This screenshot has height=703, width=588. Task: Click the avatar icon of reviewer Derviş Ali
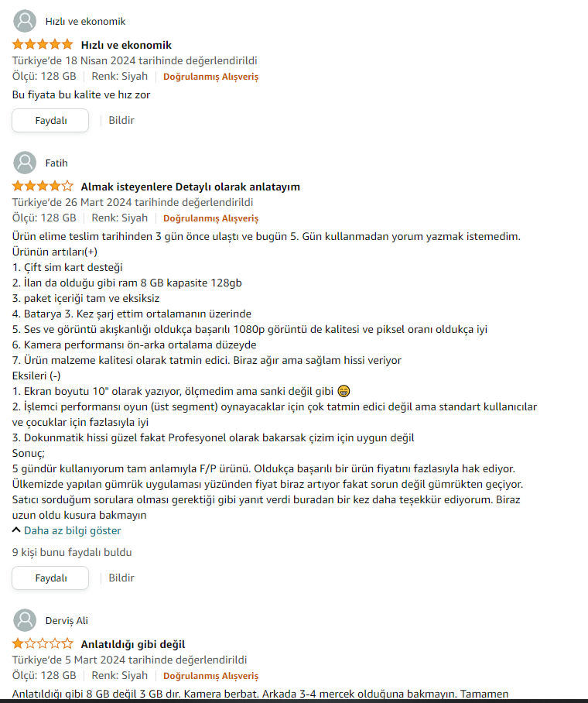pos(25,620)
